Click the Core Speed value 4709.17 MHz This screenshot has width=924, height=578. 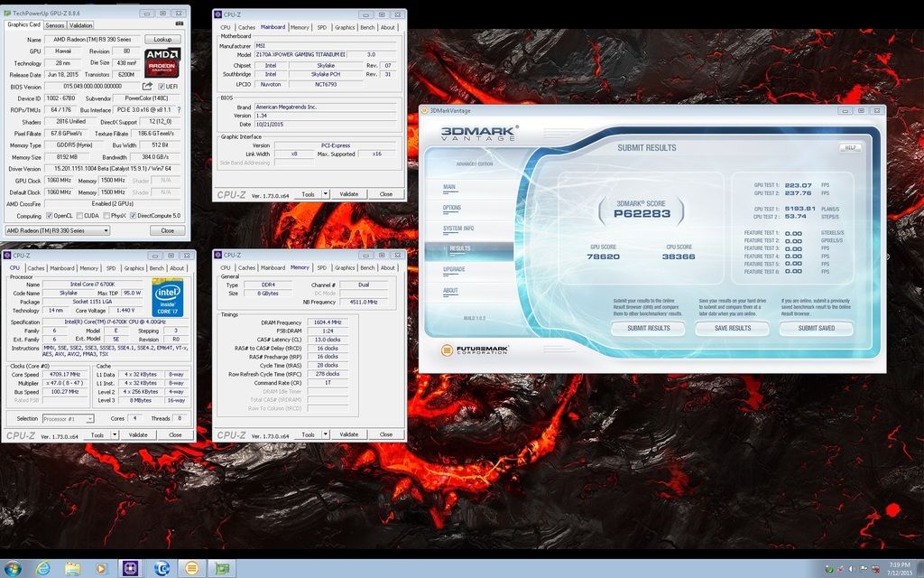tap(64, 375)
